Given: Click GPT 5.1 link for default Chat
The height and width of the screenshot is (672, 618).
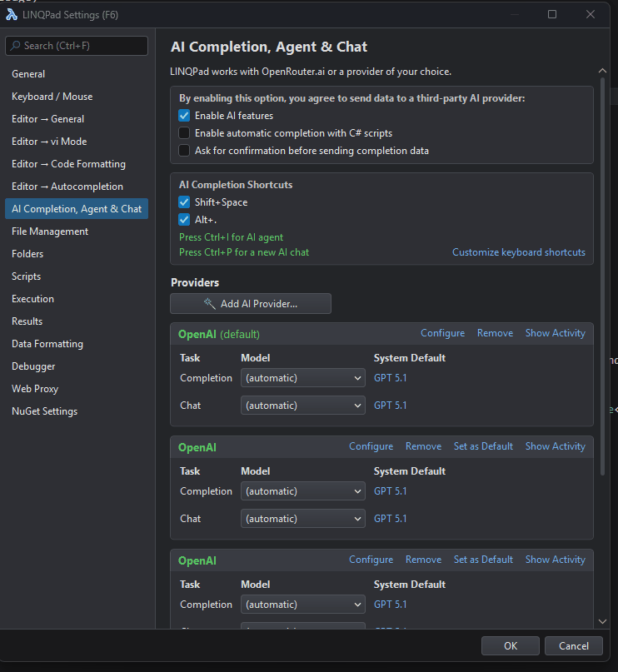Looking at the screenshot, I should (x=390, y=406).
